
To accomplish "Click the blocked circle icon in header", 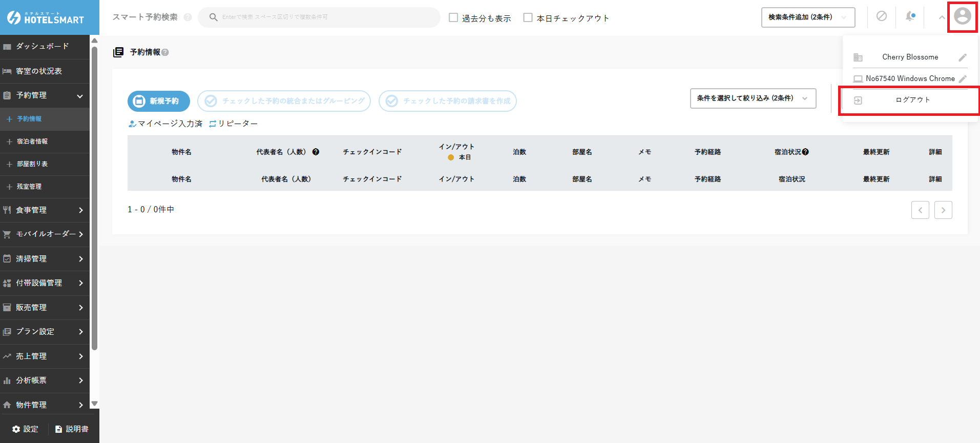I will click(x=881, y=16).
